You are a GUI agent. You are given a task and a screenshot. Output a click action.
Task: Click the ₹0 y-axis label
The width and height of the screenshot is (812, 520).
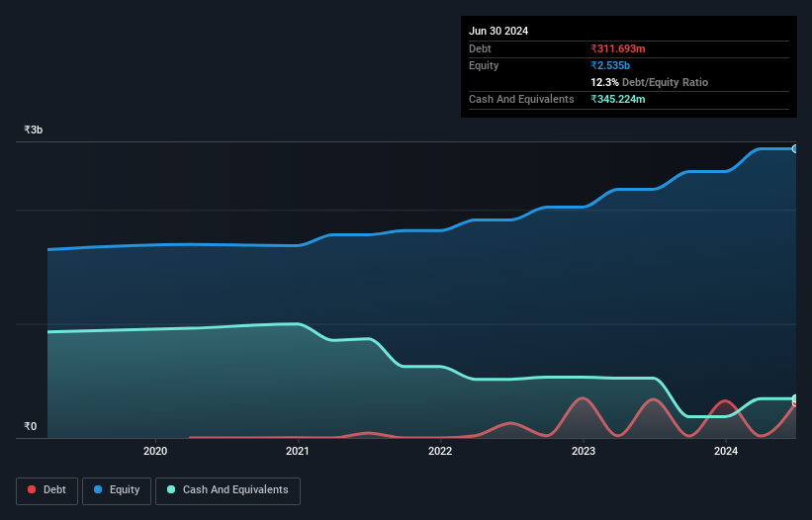tap(31, 426)
